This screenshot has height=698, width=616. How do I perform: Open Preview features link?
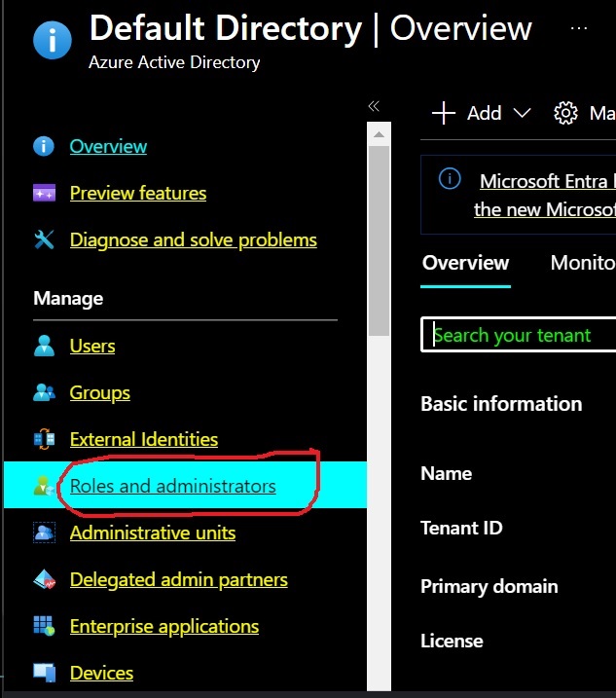138,193
